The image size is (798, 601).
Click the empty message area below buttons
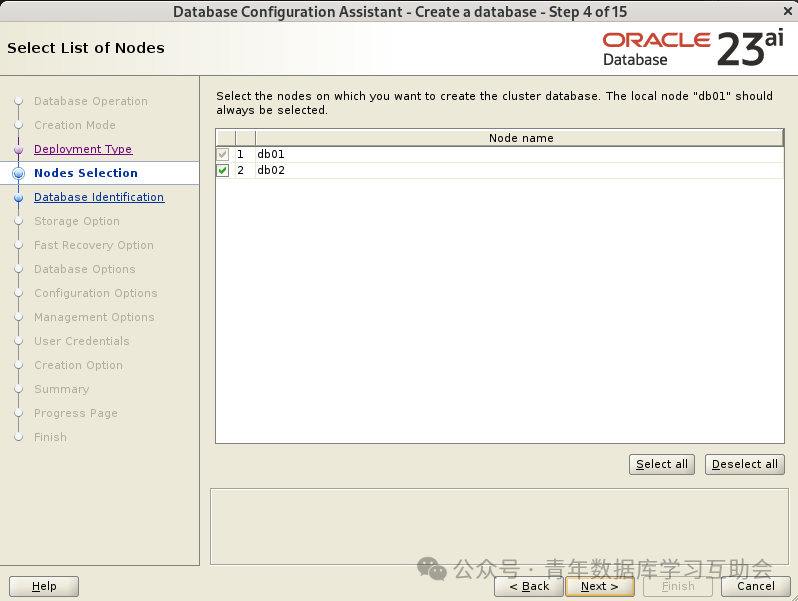tap(499, 526)
